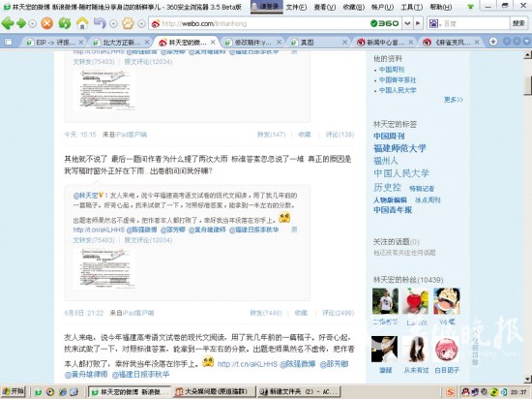Click the 福建师范大学 tag
Image resolution: width=532 pixels, height=399 pixels.
point(399,148)
